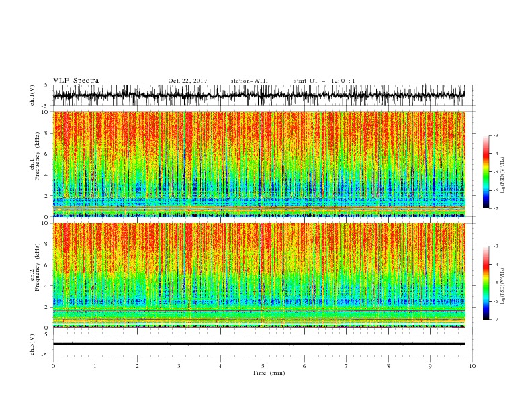Viewport: 532px width, 411px height.
Task: Click "-5" on the ch.2 colorbar
Action: [495, 283]
